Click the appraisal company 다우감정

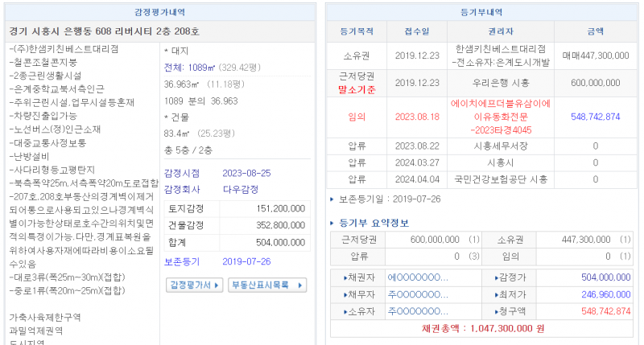click(242, 189)
